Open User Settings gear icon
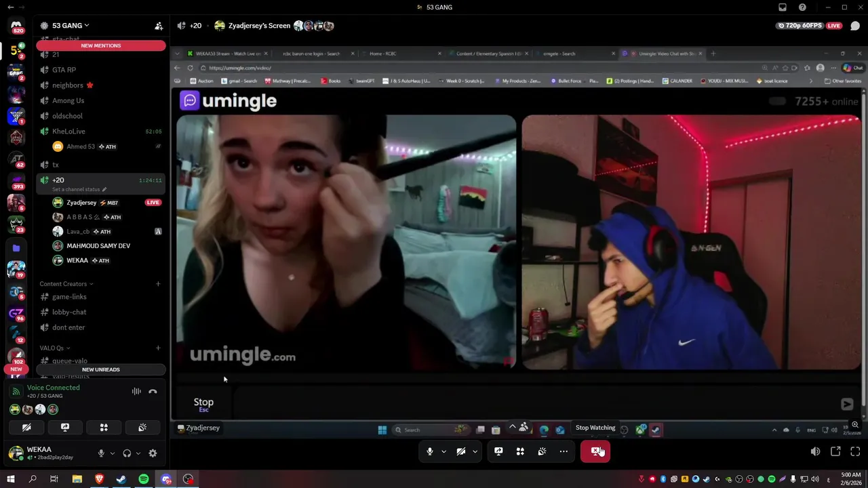The image size is (868, 488). pos(153,453)
